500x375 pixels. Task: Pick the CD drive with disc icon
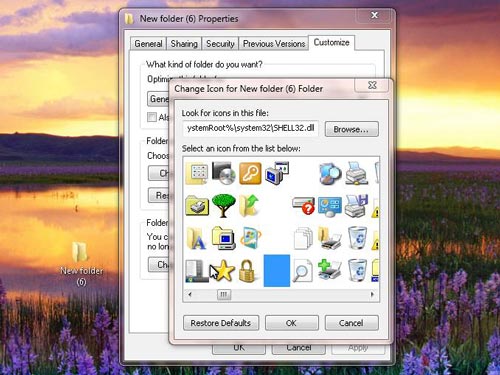(224, 173)
